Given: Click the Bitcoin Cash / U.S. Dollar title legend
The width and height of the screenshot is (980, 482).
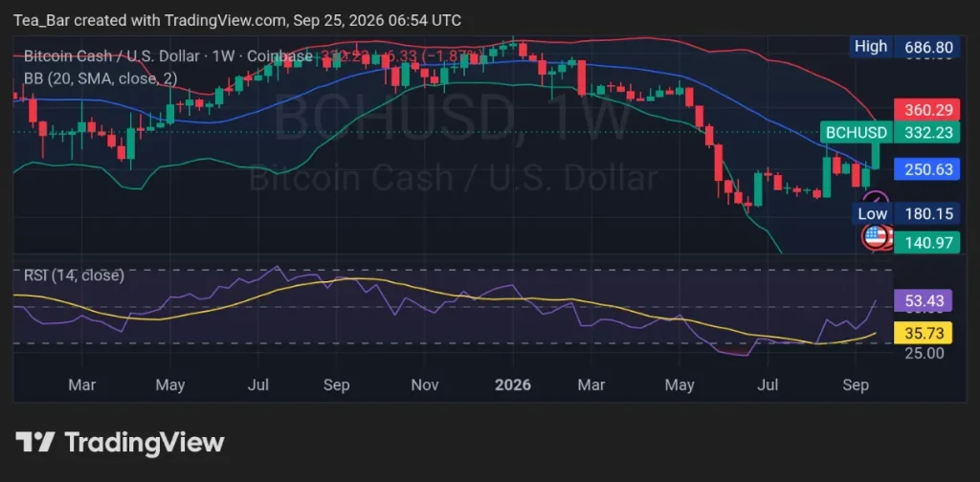Looking at the screenshot, I should point(167,56).
